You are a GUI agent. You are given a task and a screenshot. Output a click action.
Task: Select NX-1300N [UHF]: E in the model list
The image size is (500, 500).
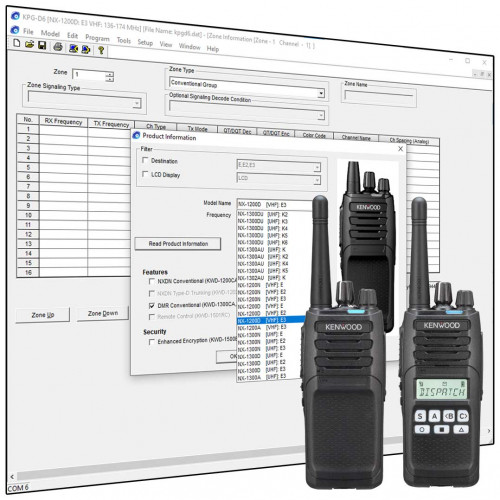[261, 334]
